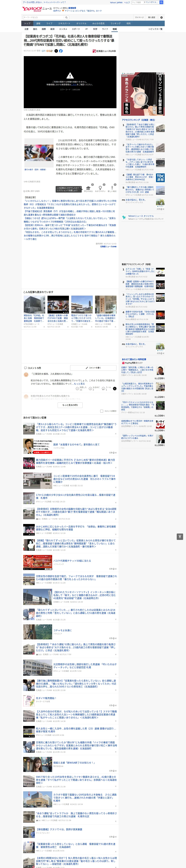The height and width of the screenshot is (868, 186).
Task: Open the article comment count bubble icon
Action: tap(44, 51)
